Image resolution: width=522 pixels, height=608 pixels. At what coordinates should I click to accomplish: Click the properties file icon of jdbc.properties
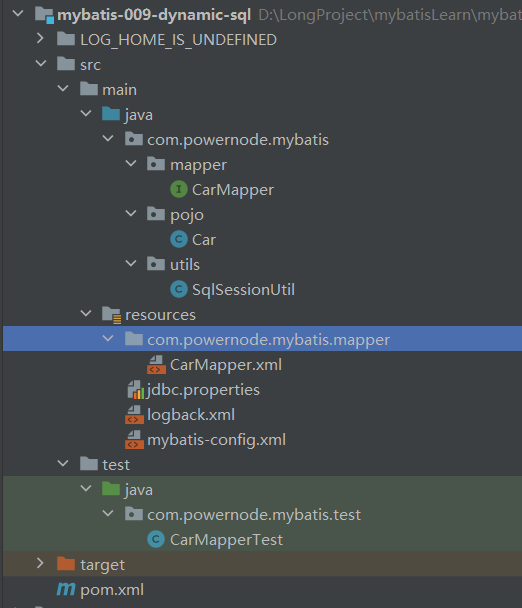click(136, 390)
